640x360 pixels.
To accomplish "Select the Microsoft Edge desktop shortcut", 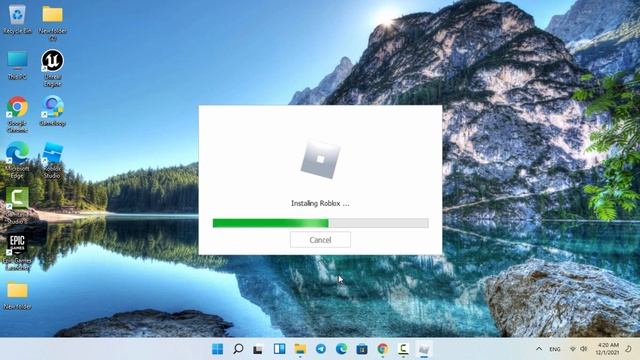I will 17,160.
